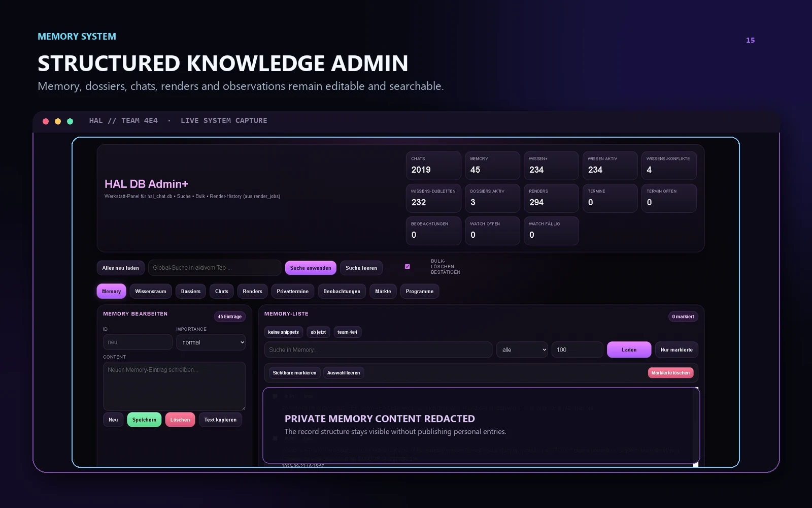Click the Memory 45 stat card

(x=492, y=166)
